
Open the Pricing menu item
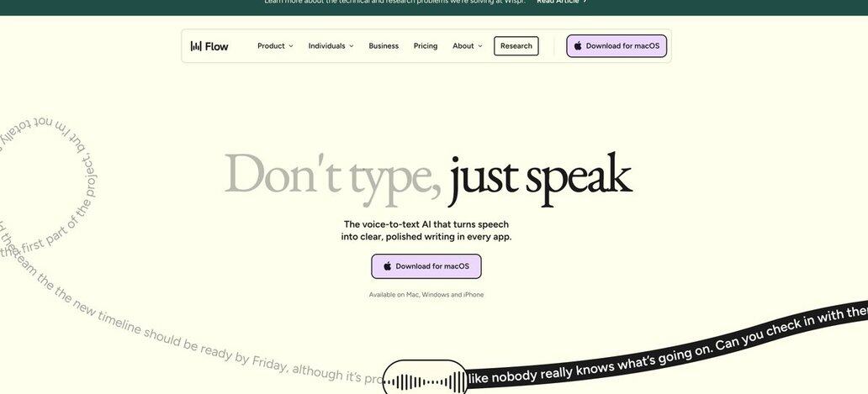point(426,46)
